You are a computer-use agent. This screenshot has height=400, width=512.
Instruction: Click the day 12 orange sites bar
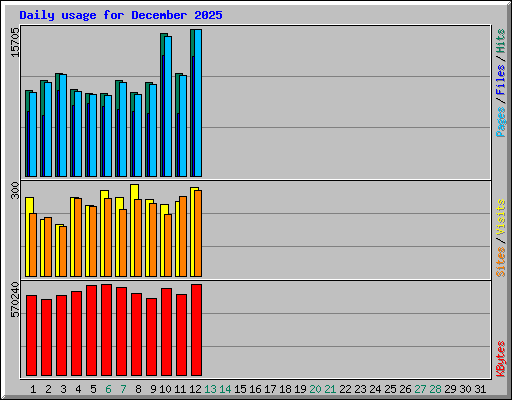(198, 233)
